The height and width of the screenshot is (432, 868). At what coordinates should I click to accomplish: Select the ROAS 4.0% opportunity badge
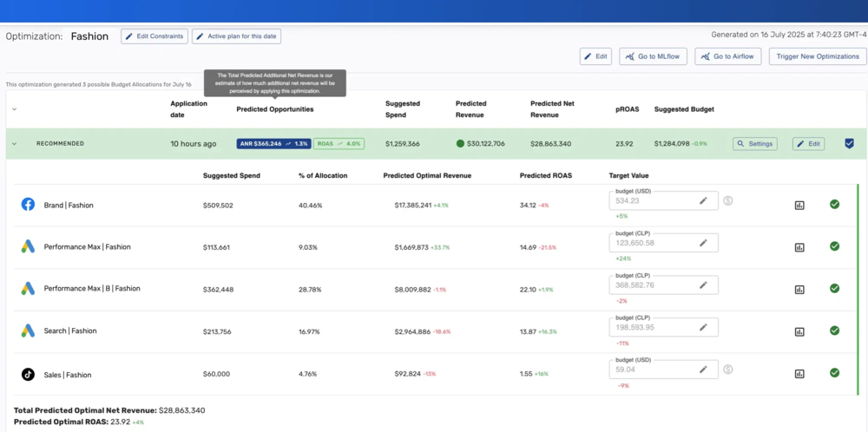(x=339, y=144)
